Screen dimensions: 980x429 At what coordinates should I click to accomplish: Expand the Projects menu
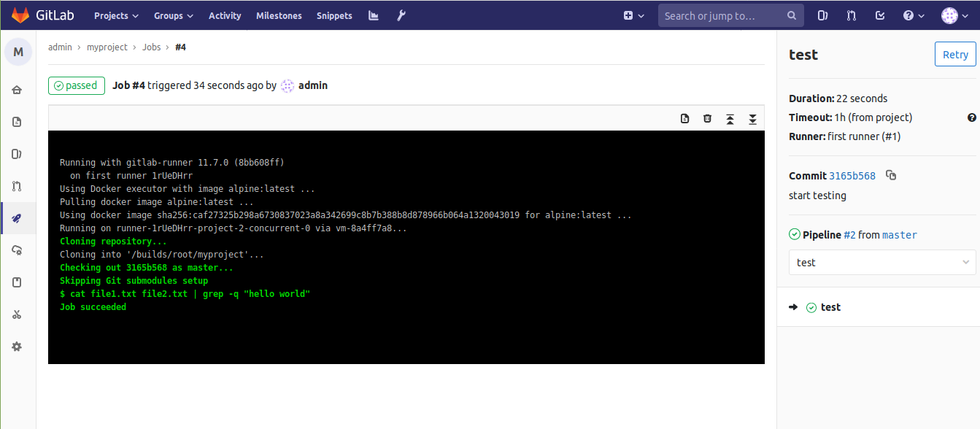[x=116, y=15]
